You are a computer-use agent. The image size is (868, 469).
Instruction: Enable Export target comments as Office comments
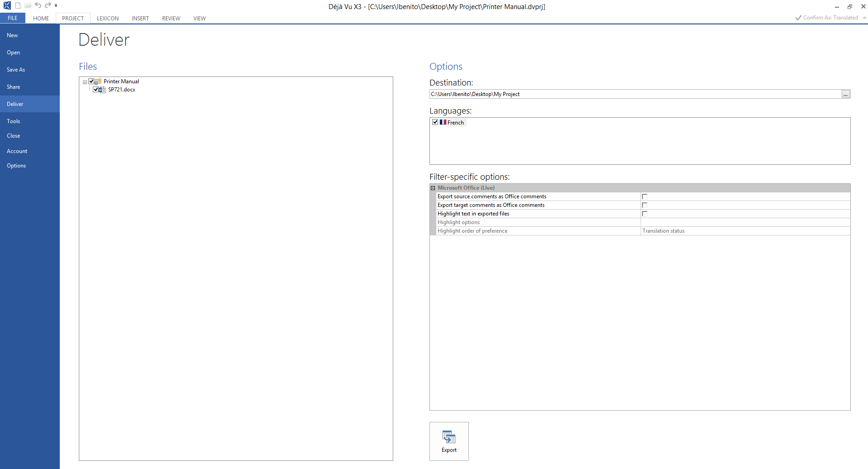645,205
